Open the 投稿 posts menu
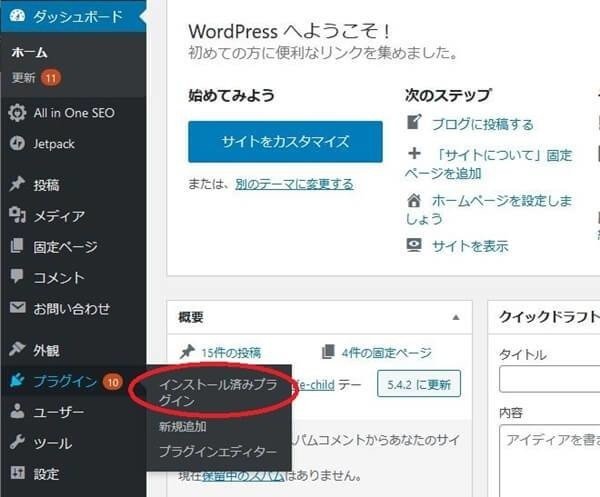600x497 pixels. 73,185
